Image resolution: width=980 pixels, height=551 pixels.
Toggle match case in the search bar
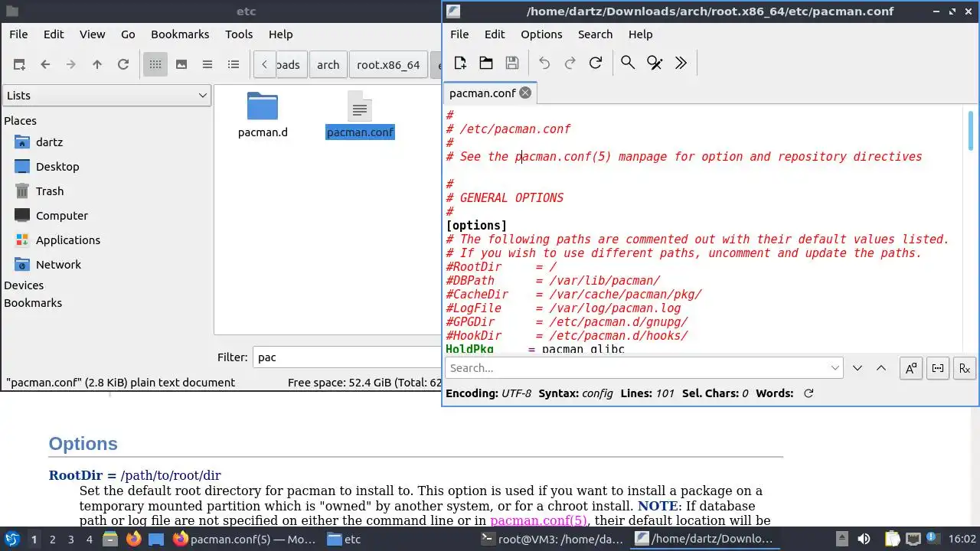click(x=911, y=368)
